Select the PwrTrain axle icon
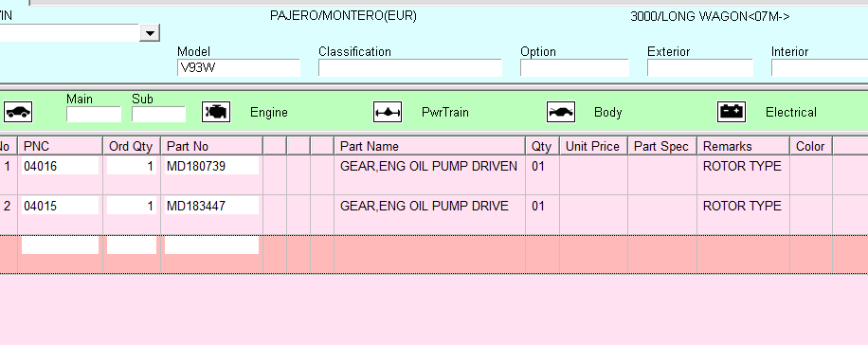Screen dimensions: 868x345 [387, 112]
